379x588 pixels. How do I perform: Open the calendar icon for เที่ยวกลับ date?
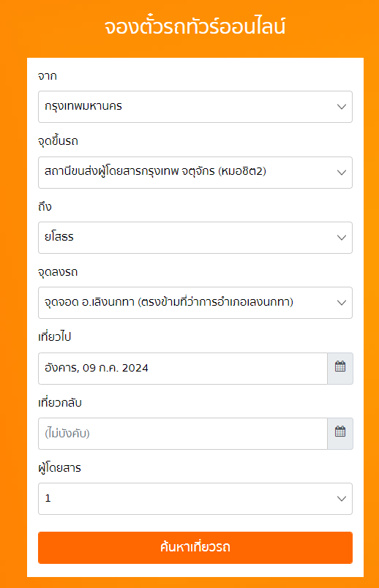tap(340, 434)
